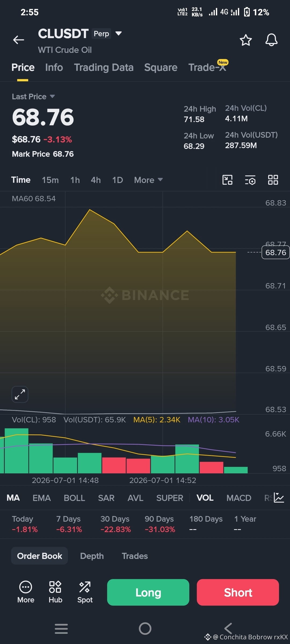Toggle the AVL indicator
The image size is (290, 644).
click(x=135, y=498)
